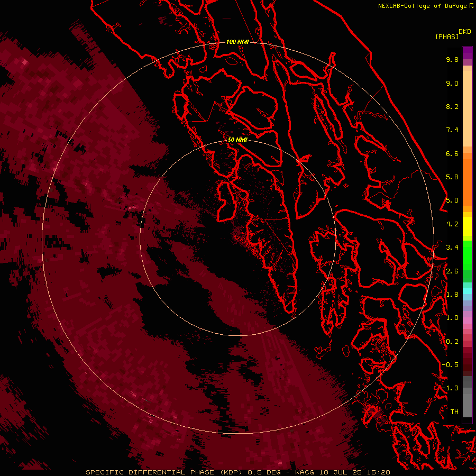
Task: Click the 7.4 value on the color scale
Action: tap(452, 130)
